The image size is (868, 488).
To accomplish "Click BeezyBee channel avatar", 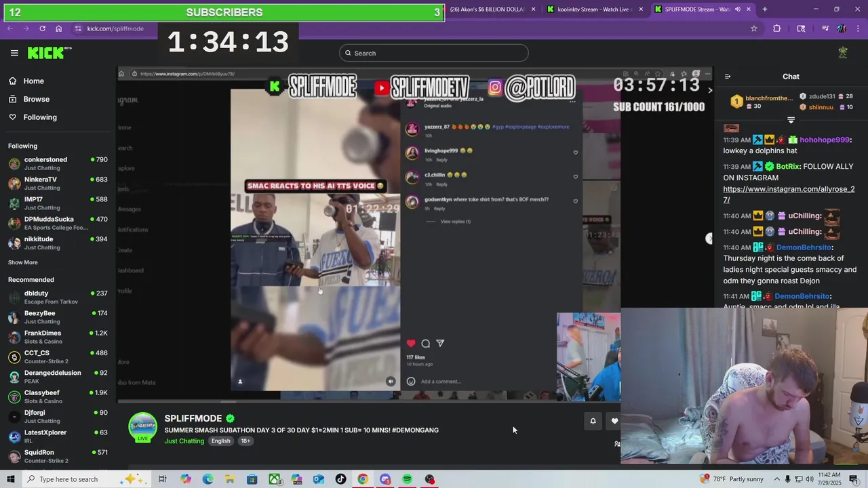I will click(14, 317).
